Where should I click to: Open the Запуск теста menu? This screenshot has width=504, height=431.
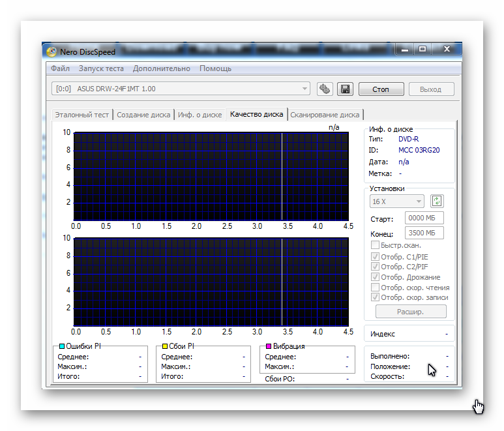point(101,68)
